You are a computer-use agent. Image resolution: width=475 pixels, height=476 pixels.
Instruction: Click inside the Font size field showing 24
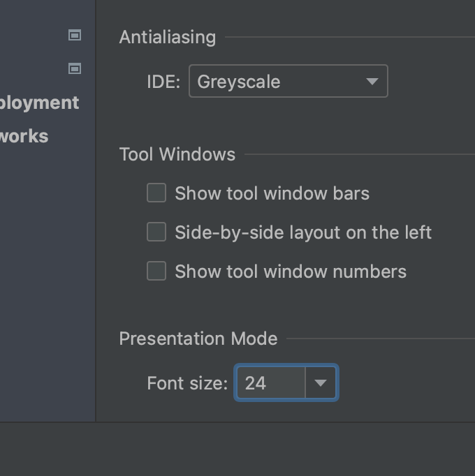tap(270, 383)
